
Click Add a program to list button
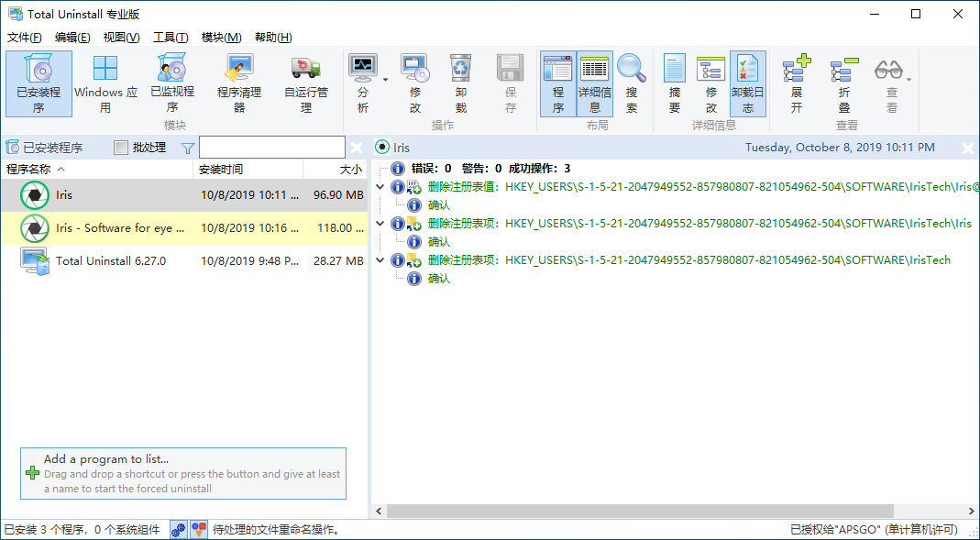(x=183, y=473)
